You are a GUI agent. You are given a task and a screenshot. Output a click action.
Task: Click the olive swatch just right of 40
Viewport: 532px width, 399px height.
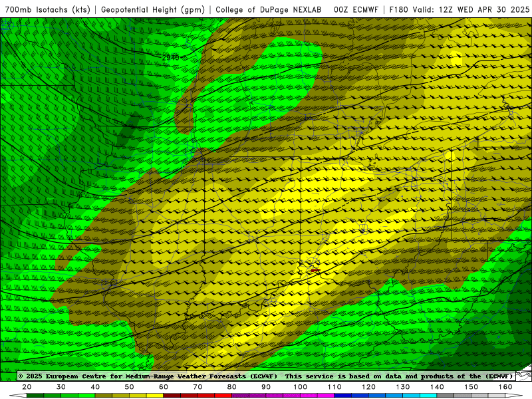coord(104,395)
